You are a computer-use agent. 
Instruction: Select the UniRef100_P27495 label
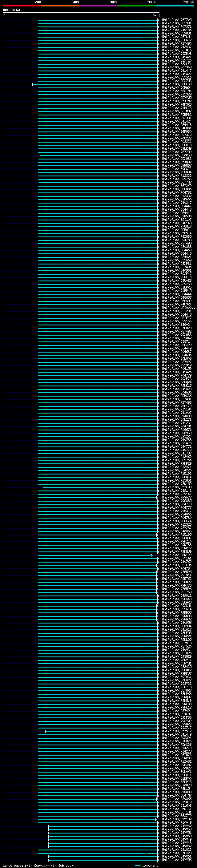(177, 267)
